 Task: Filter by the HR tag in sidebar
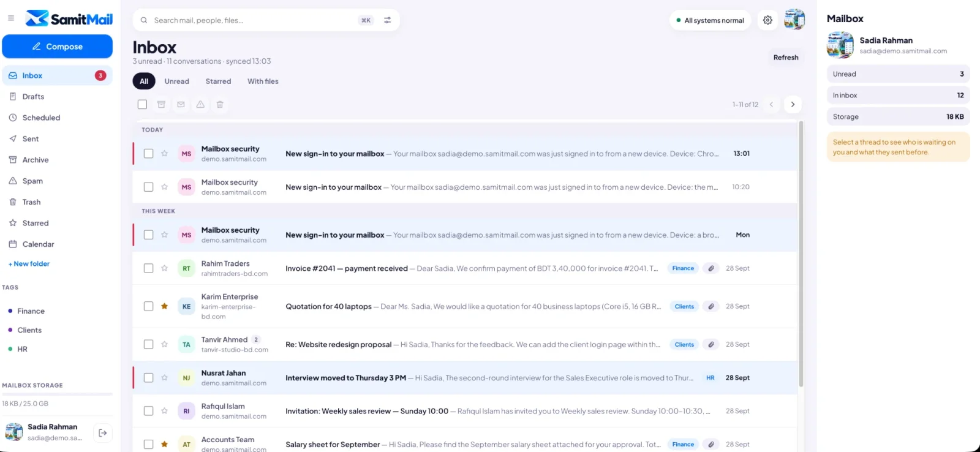pyautogui.click(x=57, y=349)
